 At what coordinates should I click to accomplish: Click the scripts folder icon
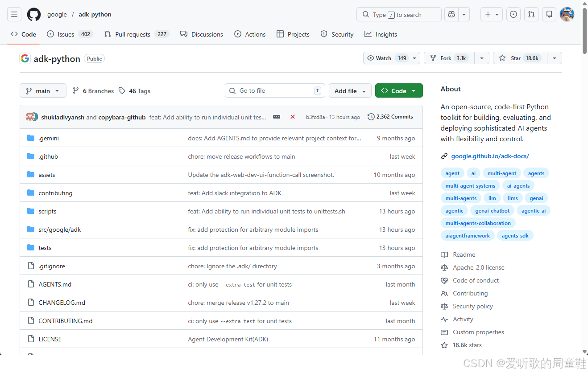click(31, 211)
